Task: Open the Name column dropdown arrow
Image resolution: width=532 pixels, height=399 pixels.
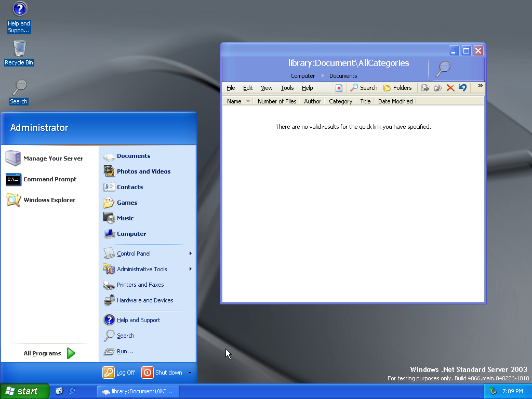Action: tap(248, 101)
